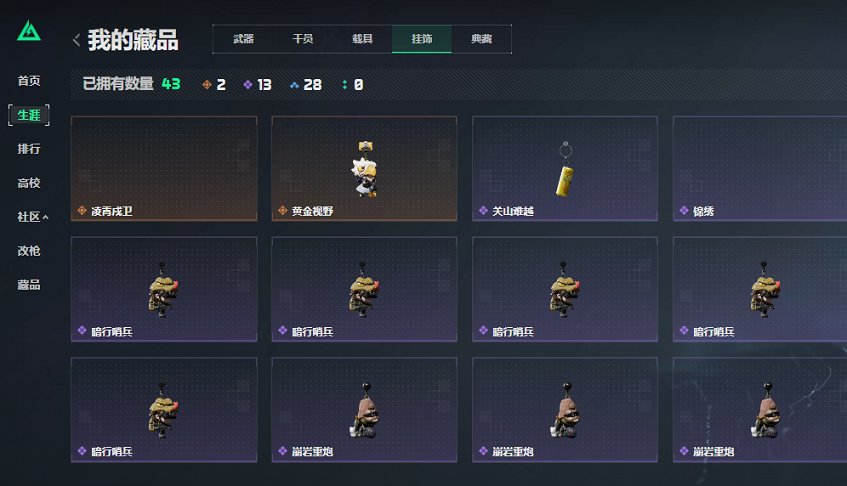This screenshot has width=847, height=486.
Task: Open the 黄金视野 eagle charm card
Action: click(365, 168)
